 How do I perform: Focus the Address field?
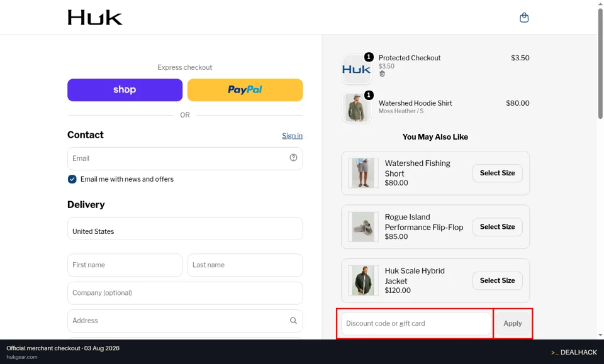185,321
